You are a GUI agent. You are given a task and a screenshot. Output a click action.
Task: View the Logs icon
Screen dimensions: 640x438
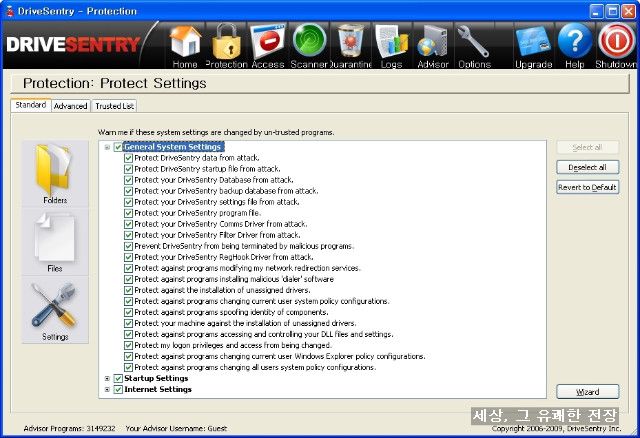coord(391,45)
